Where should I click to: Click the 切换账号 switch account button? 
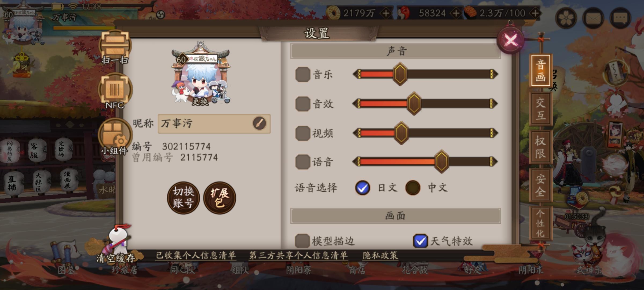point(183,198)
